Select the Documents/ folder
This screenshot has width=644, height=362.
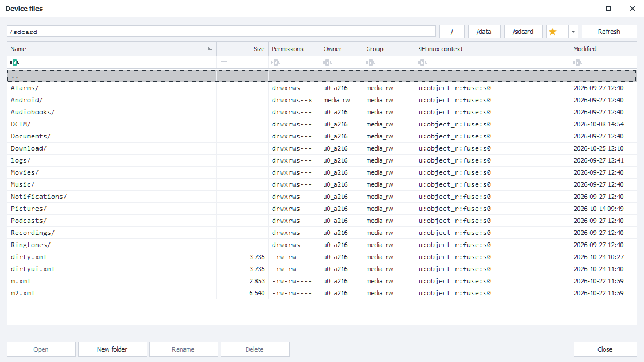(x=321, y=136)
